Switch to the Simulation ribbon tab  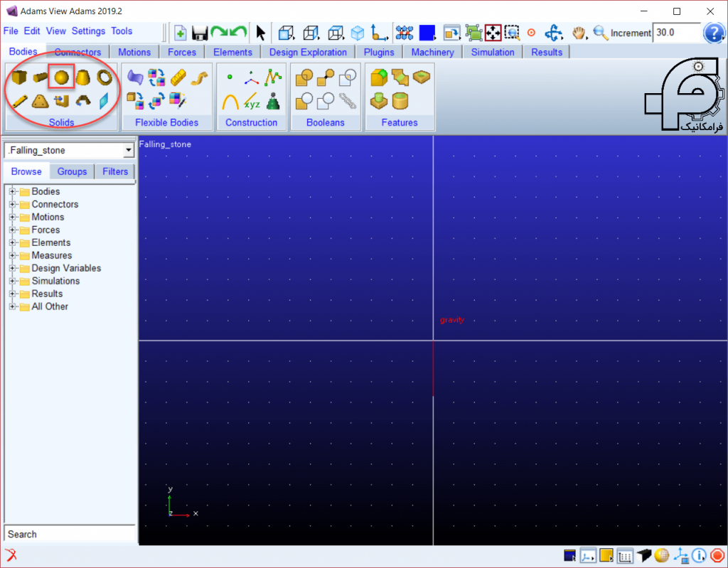(x=493, y=52)
